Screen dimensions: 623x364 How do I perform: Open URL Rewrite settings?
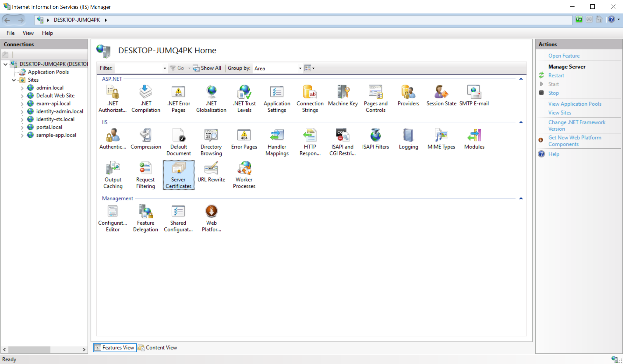pos(211,172)
